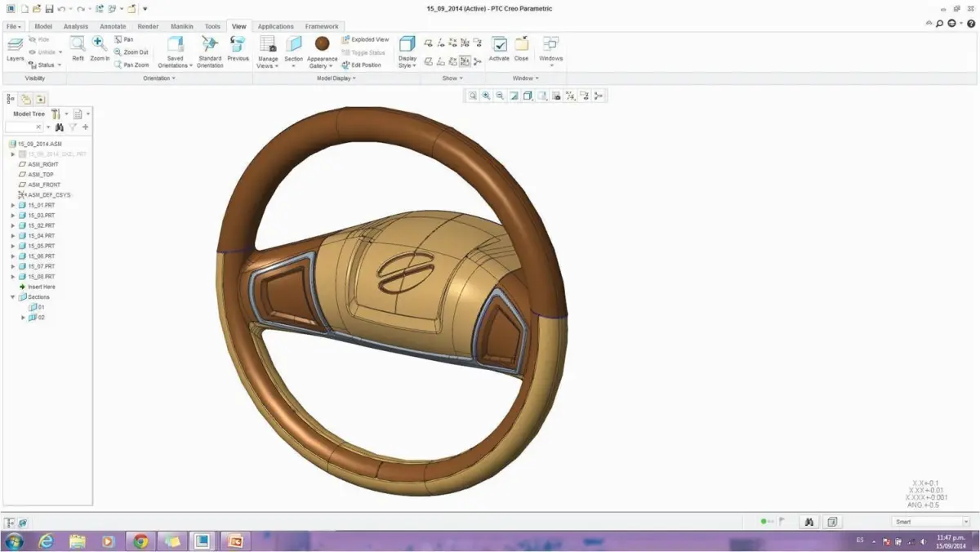Screen dimensions: 980x552
Task: Select the Pan Zoom tool
Action: pyautogui.click(x=131, y=65)
